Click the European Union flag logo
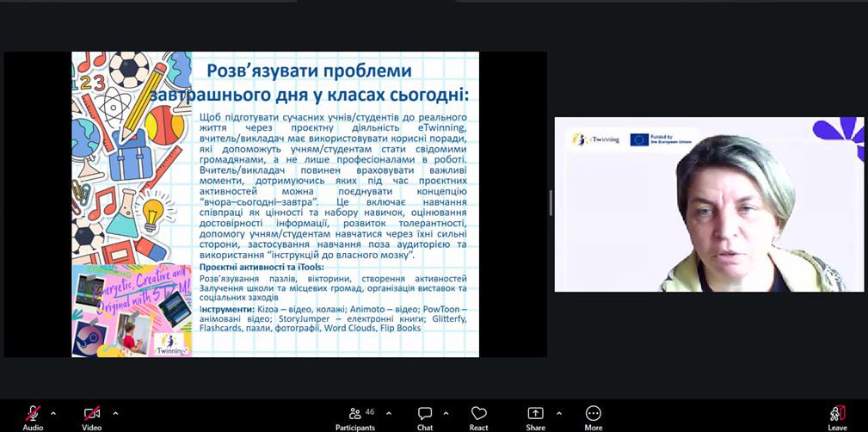This screenshot has width=868, height=432. [639, 139]
